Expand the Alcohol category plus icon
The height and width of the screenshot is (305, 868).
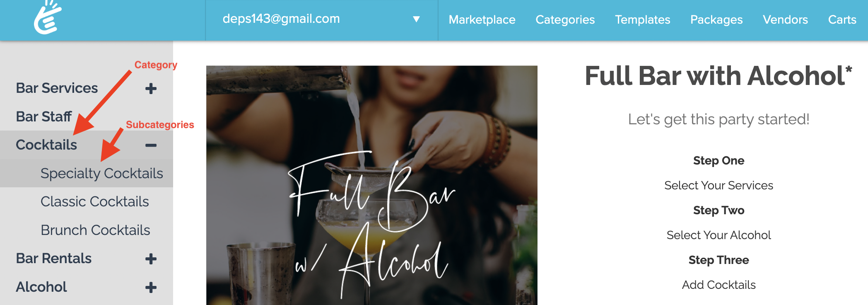151,287
